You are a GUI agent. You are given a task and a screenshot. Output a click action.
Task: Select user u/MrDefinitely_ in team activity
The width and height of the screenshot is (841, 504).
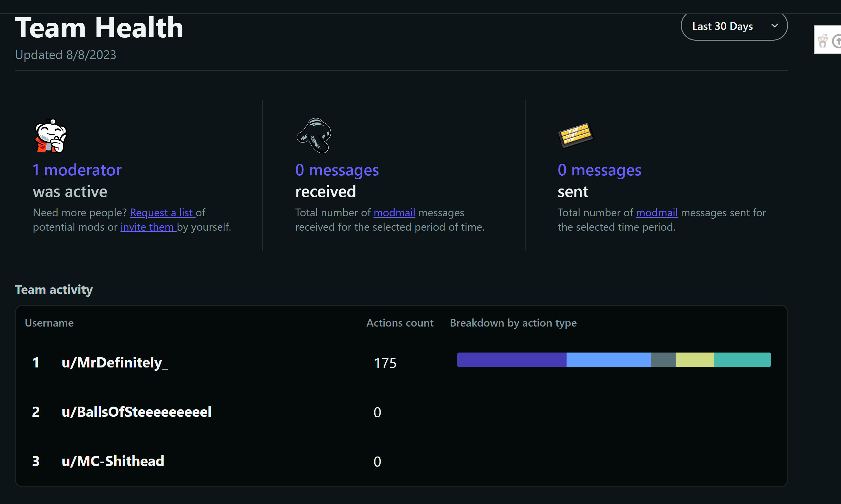coord(115,363)
